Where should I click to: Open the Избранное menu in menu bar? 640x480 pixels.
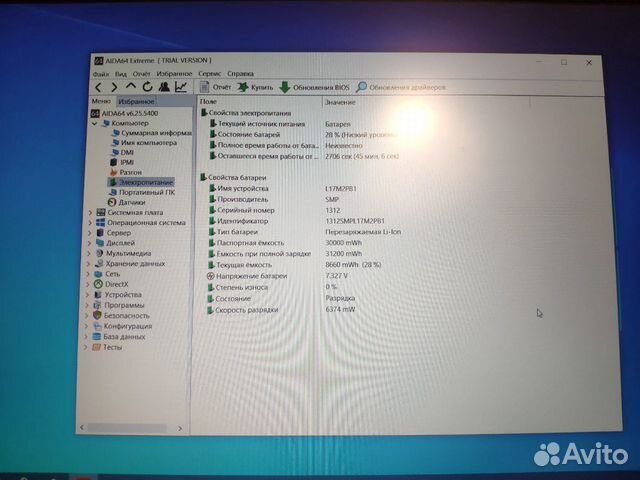[x=174, y=74]
